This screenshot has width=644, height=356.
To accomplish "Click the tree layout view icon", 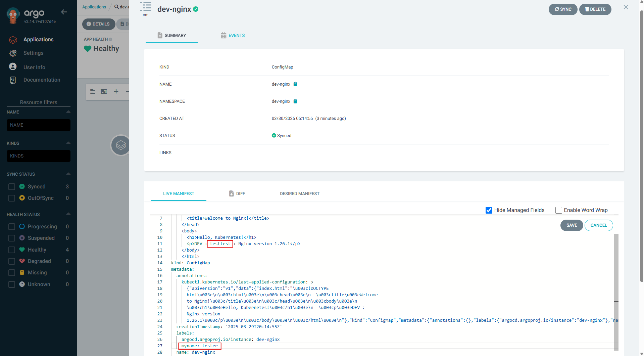I will (93, 91).
